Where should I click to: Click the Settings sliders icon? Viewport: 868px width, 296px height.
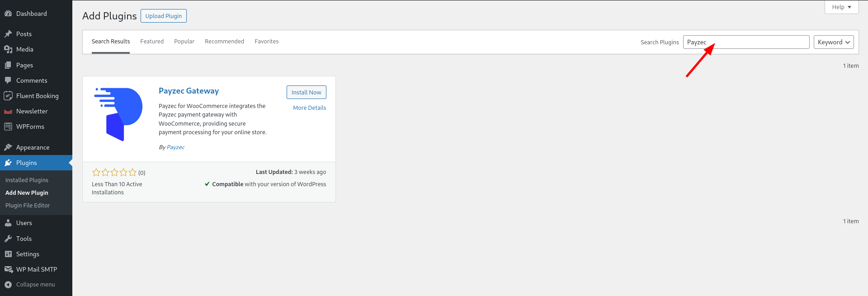pos(8,254)
